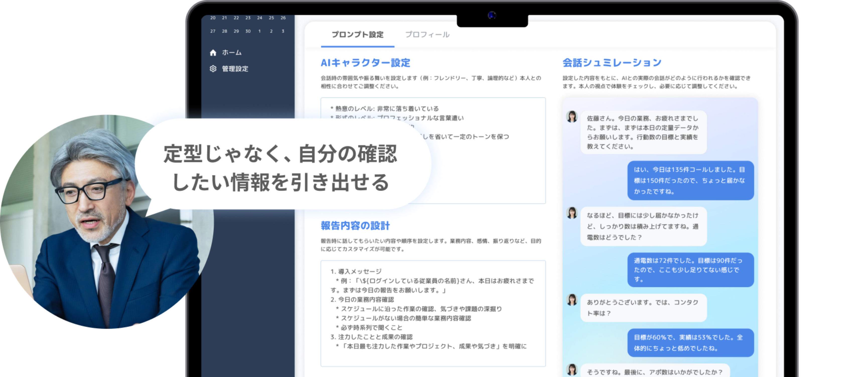This screenshot has height=377, width=868.
Task: Select calendar date 21
Action: pos(225,18)
